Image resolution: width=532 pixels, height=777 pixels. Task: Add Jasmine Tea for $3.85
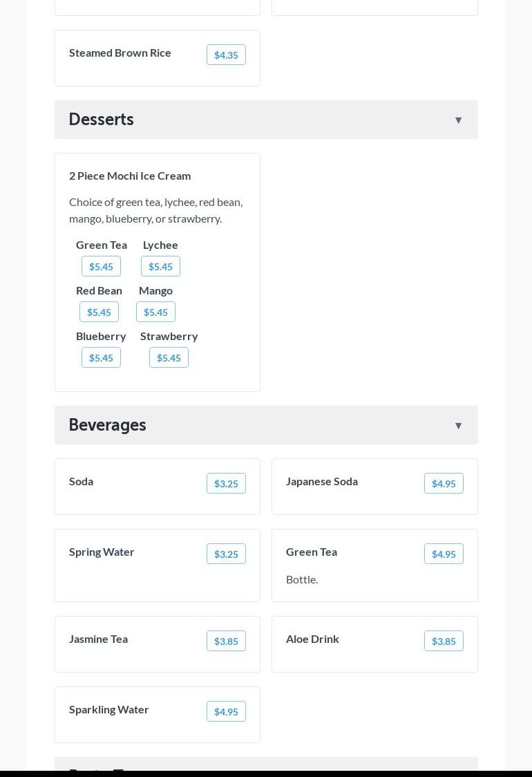226,642
